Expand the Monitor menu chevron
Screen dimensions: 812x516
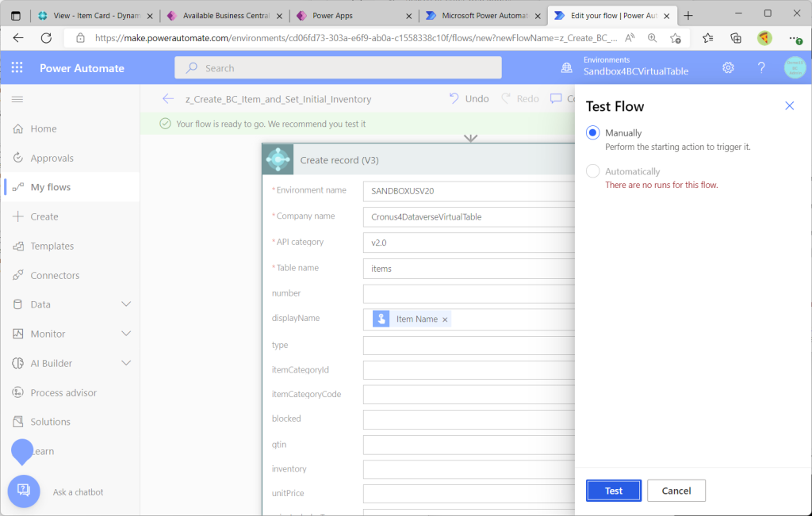126,334
